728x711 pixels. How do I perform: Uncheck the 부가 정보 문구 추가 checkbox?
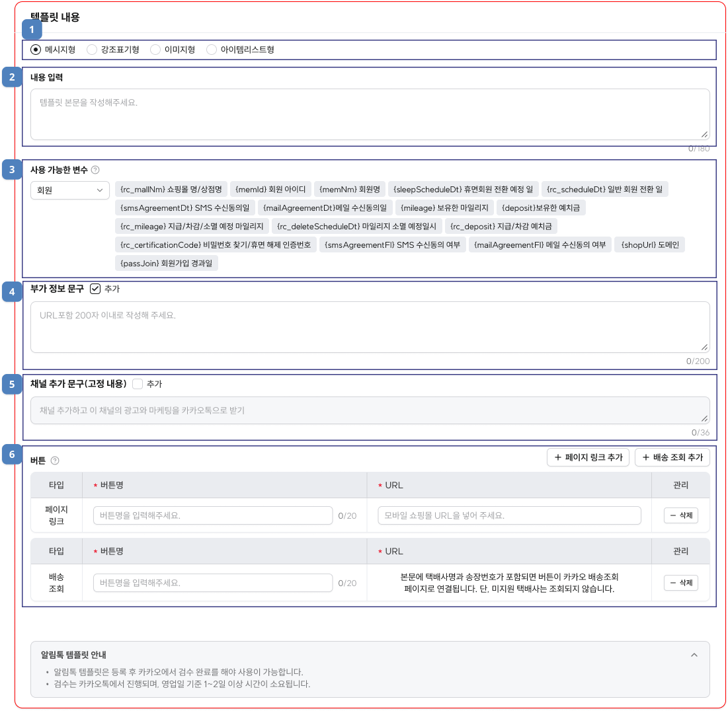coord(95,289)
